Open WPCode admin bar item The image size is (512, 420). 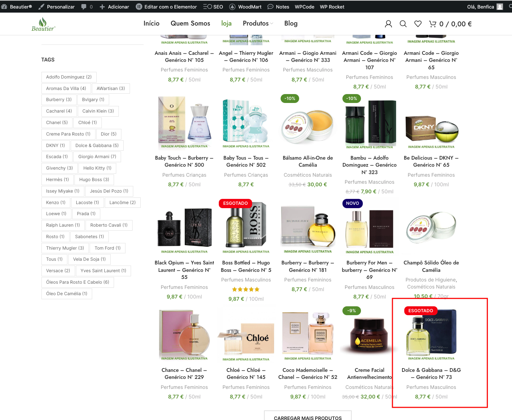point(304,7)
